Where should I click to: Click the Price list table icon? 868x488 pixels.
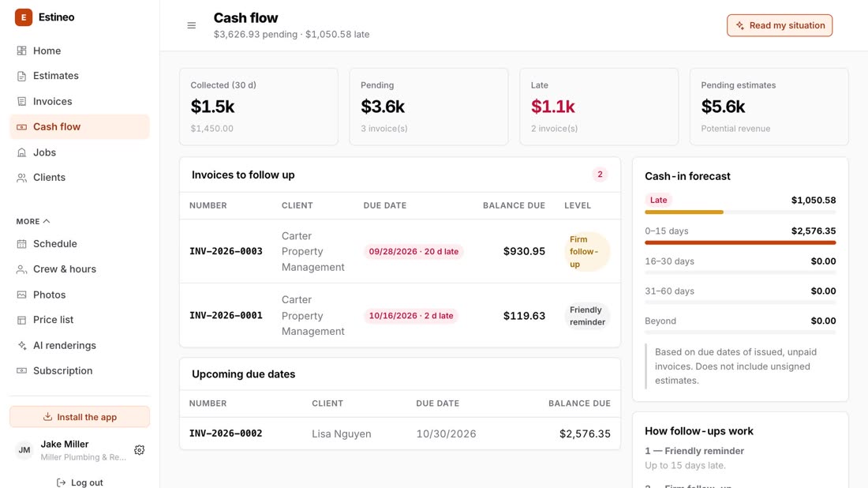pos(21,320)
